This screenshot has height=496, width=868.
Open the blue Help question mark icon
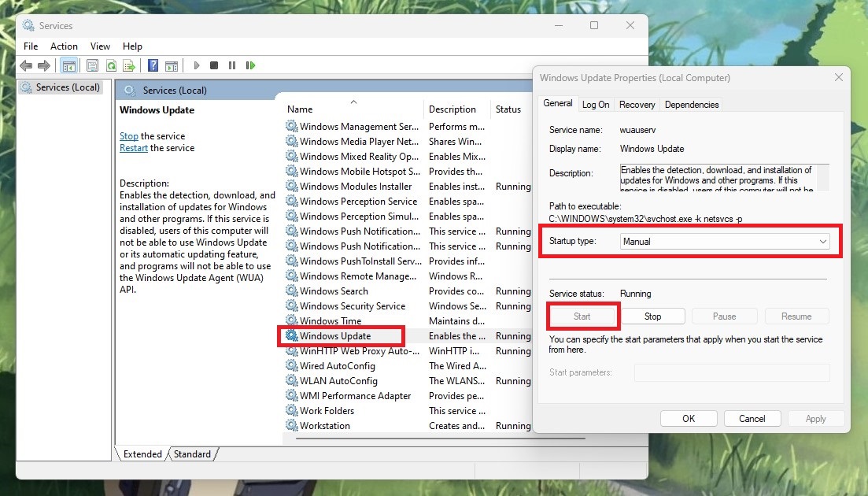pyautogui.click(x=153, y=66)
